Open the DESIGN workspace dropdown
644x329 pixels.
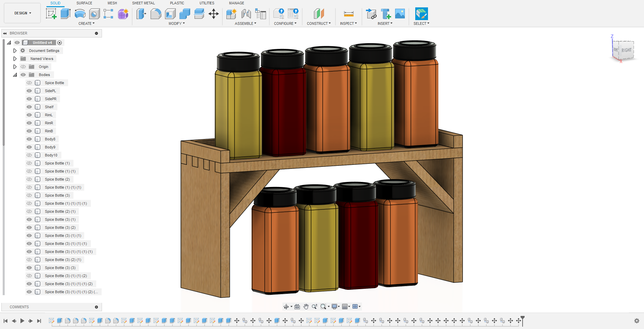click(x=22, y=13)
